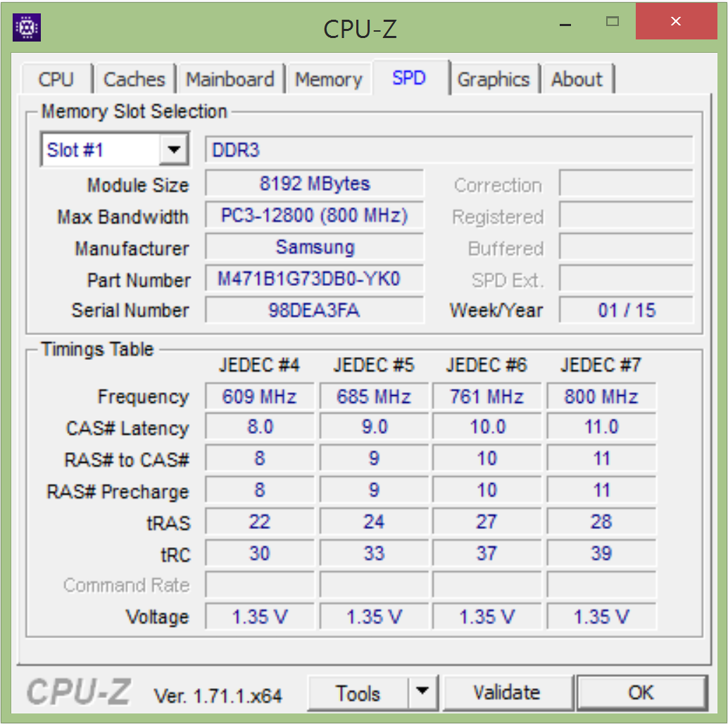The height and width of the screenshot is (724, 728).
Task: Click the RAS# to CAS# row label
Action: 127,460
